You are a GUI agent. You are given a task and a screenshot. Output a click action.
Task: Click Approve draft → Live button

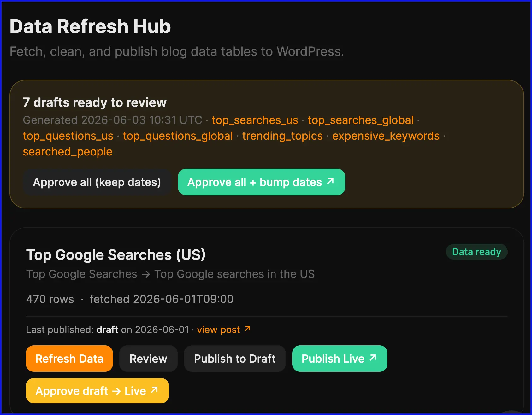click(97, 391)
